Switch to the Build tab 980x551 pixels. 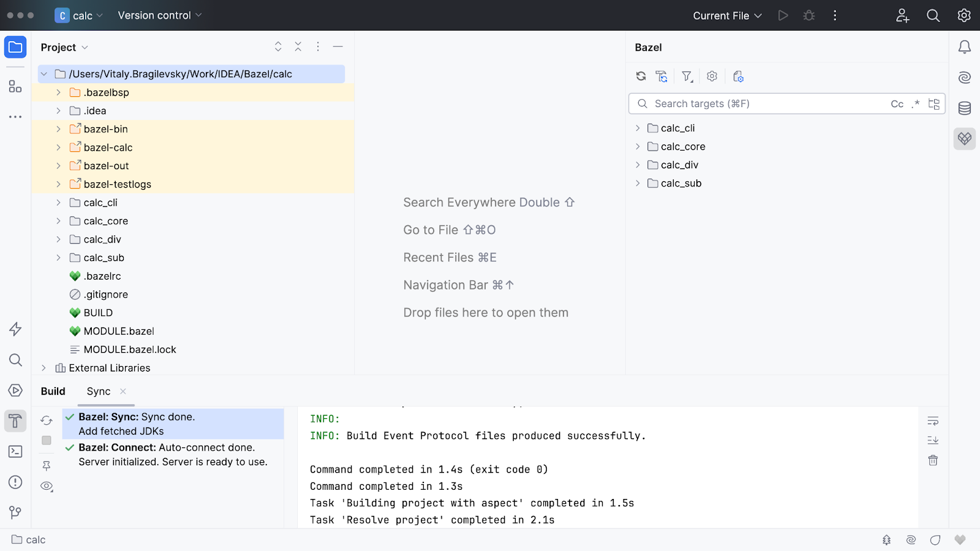pyautogui.click(x=53, y=391)
